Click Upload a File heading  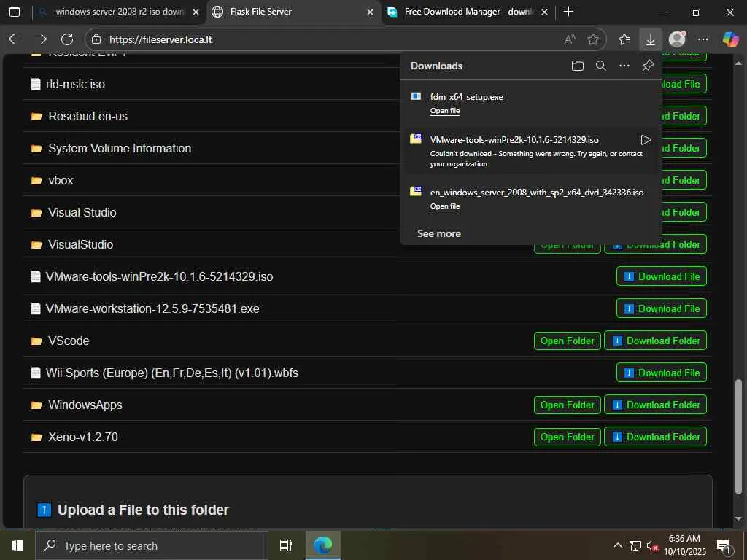tap(143, 510)
